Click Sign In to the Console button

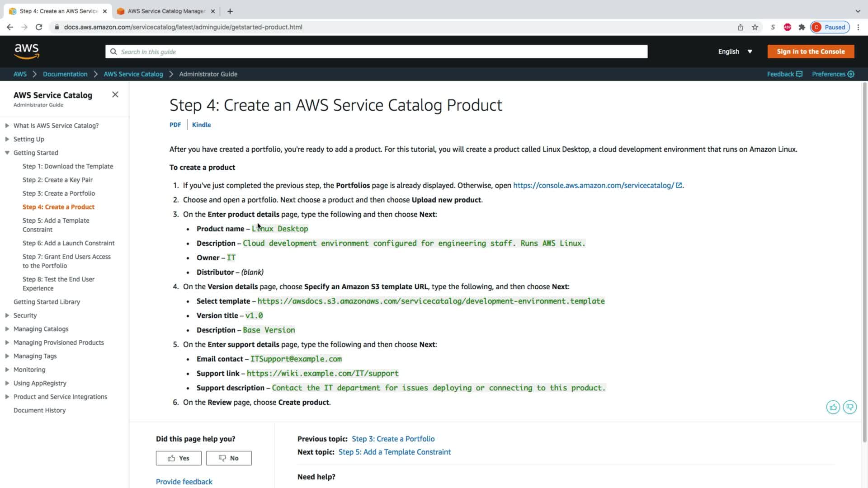point(811,52)
